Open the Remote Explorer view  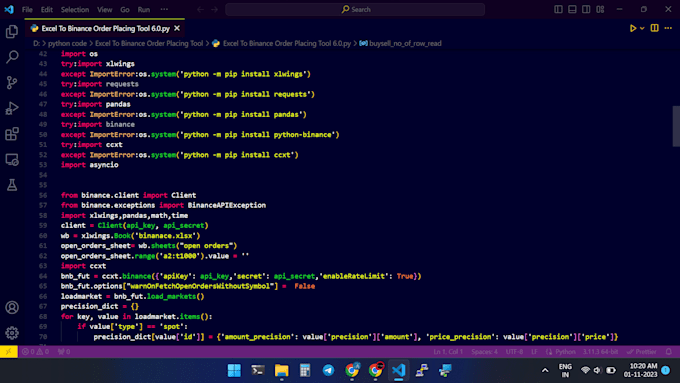12,160
